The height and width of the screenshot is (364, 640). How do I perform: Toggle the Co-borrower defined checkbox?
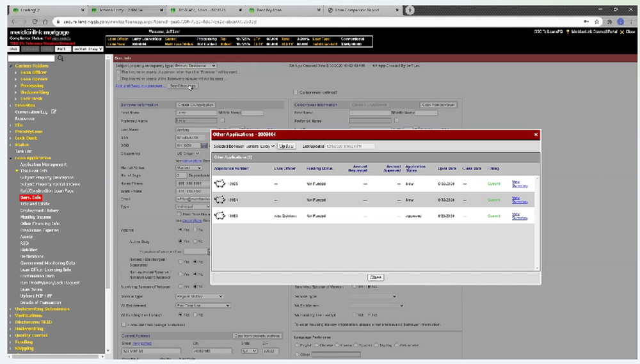[296, 92]
